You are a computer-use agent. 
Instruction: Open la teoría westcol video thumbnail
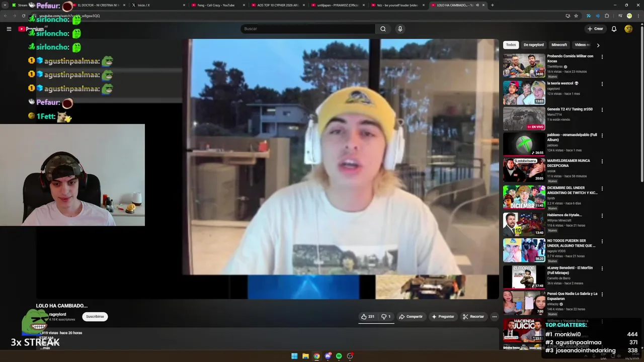(524, 93)
